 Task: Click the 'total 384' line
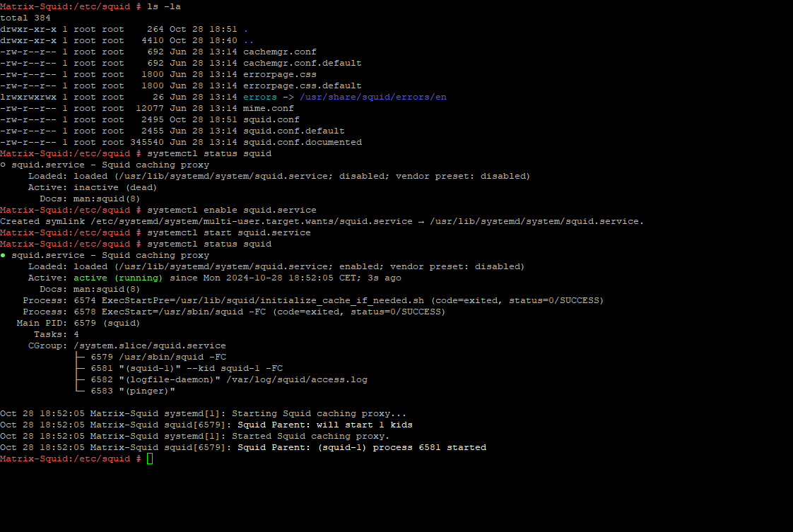pos(25,18)
